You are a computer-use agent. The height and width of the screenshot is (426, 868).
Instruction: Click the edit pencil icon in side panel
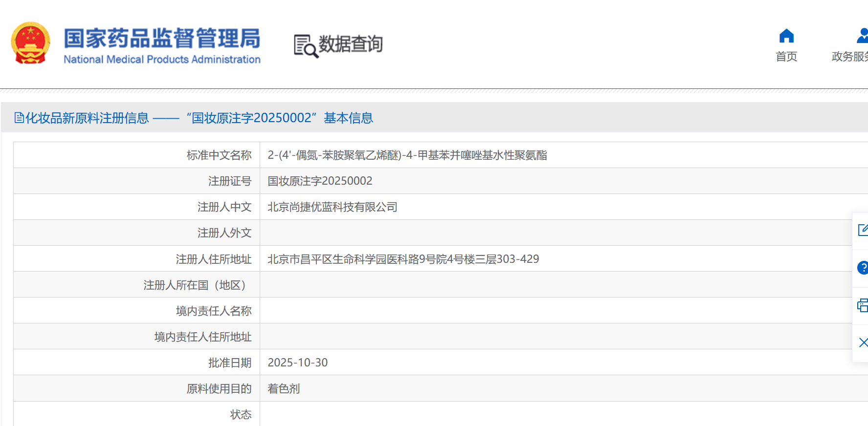pos(863,230)
